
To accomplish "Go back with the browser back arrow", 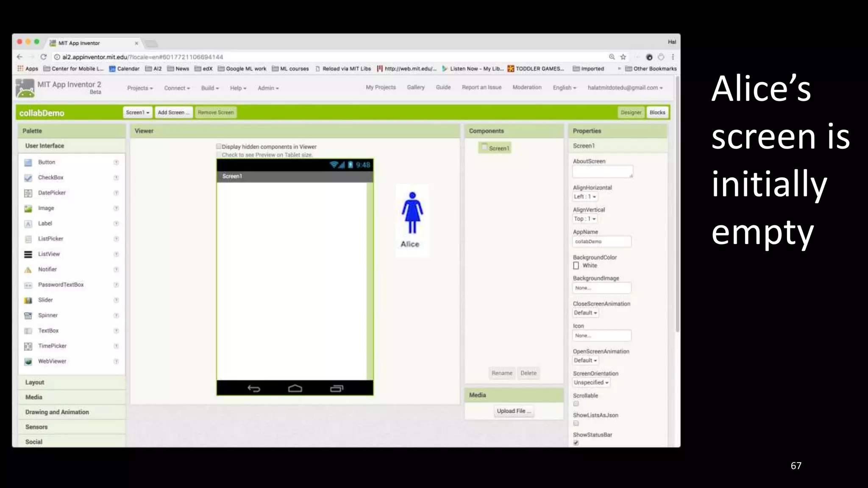I will point(19,57).
